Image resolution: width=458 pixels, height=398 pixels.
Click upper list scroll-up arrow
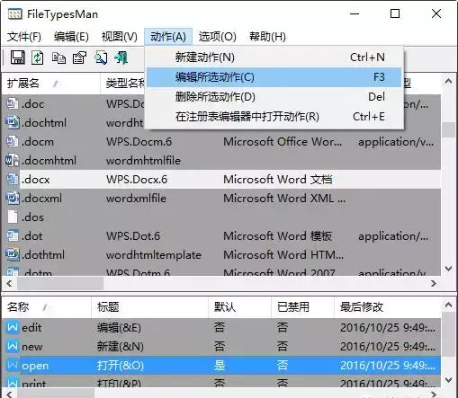pos(449,81)
